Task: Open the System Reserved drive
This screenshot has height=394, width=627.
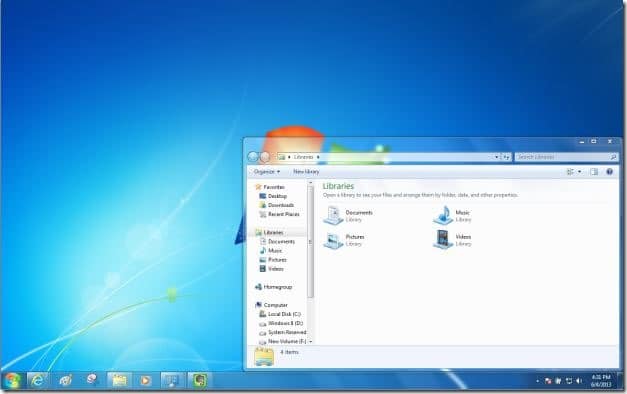Action: 287,332
